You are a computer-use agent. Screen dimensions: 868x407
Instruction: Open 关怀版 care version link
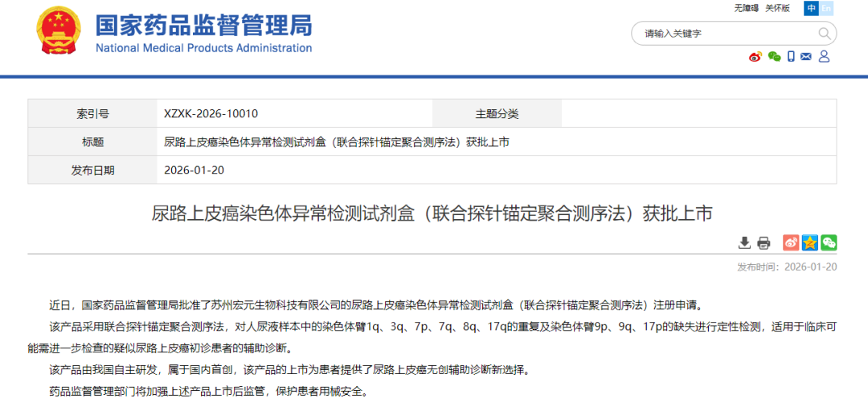[777, 8]
